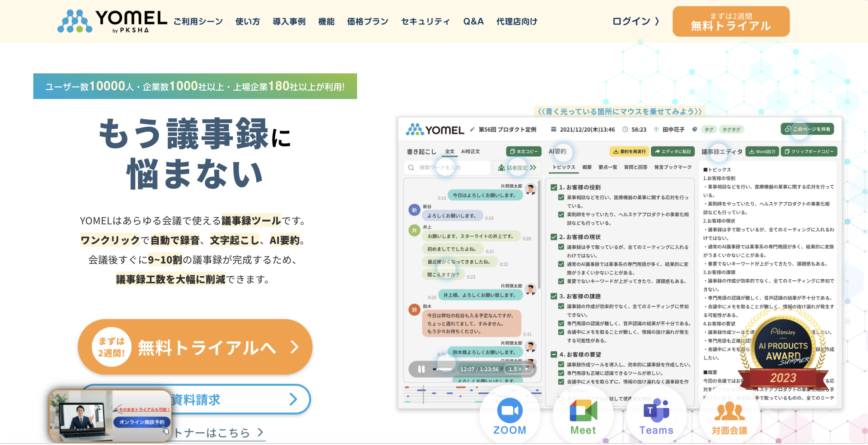This screenshot has width=868, height=445.
Task: Toggle the 2. お客様の現状 checkbox
Action: (554, 237)
